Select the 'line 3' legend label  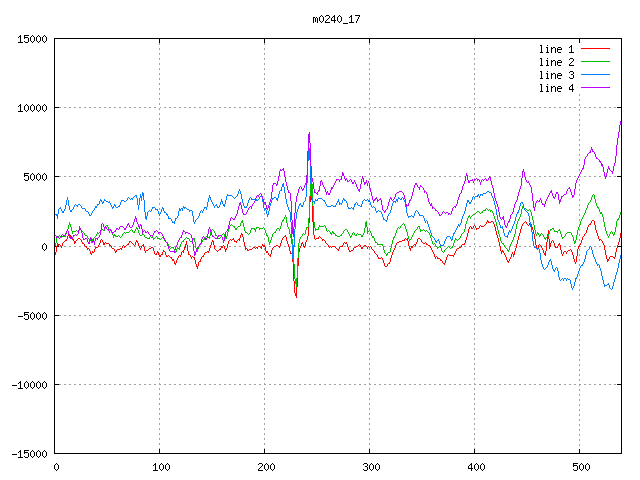(556, 75)
